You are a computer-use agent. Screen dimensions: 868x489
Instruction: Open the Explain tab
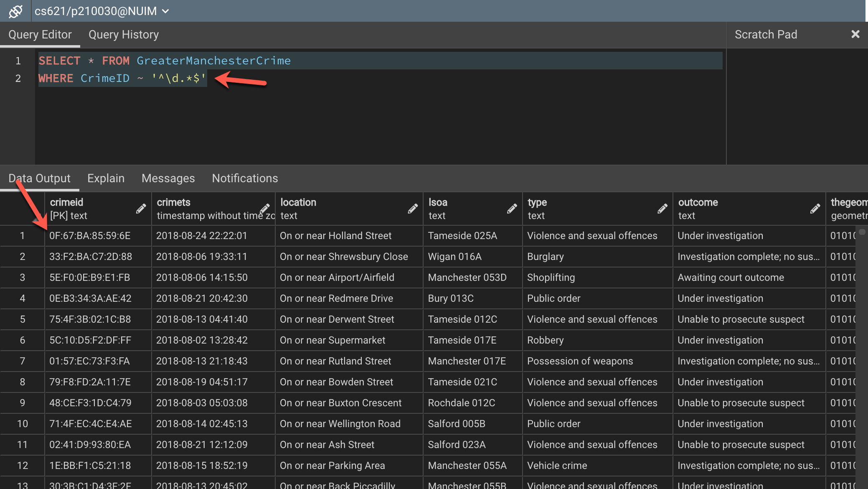(x=106, y=178)
